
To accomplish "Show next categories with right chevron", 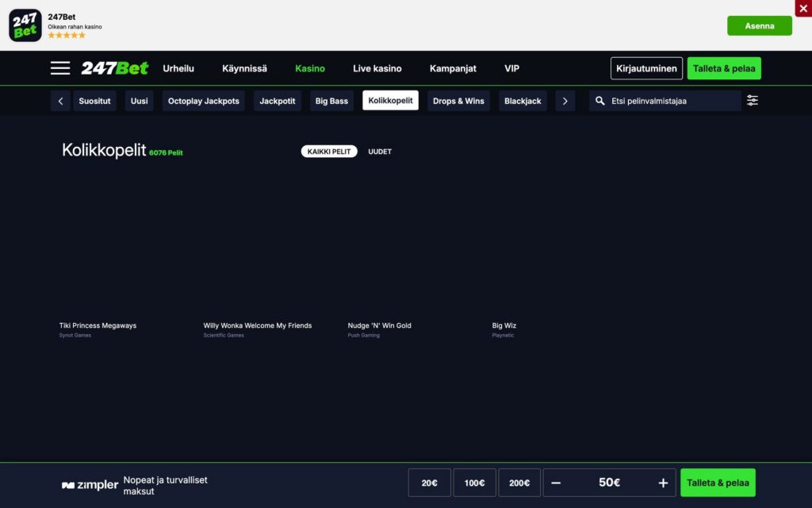I will tap(565, 101).
